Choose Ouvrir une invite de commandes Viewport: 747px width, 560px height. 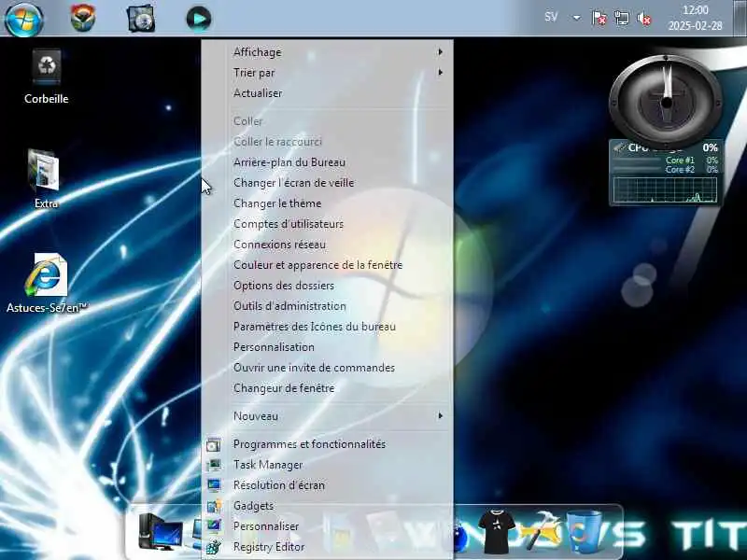pos(328,368)
